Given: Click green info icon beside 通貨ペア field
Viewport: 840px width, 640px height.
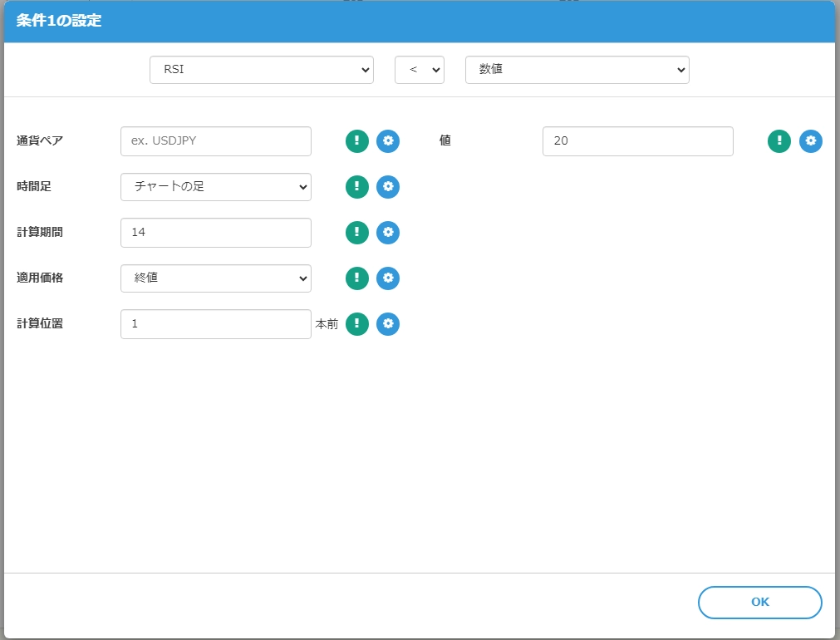Looking at the screenshot, I should pos(357,141).
